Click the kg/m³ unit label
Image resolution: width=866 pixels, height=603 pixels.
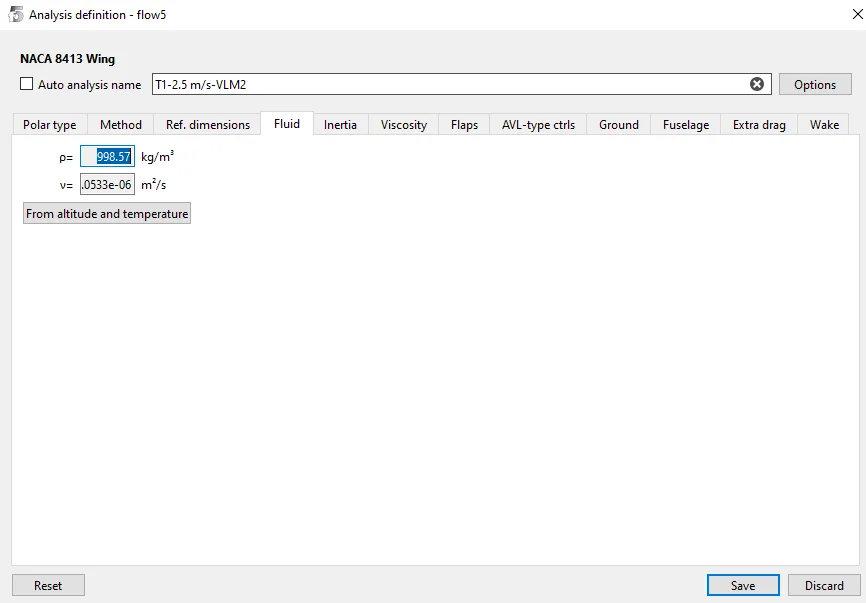click(157, 156)
